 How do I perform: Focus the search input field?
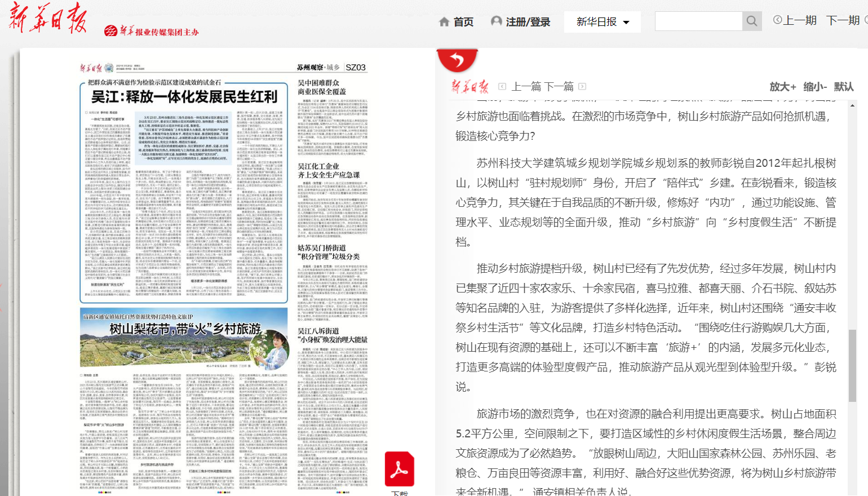pos(698,21)
